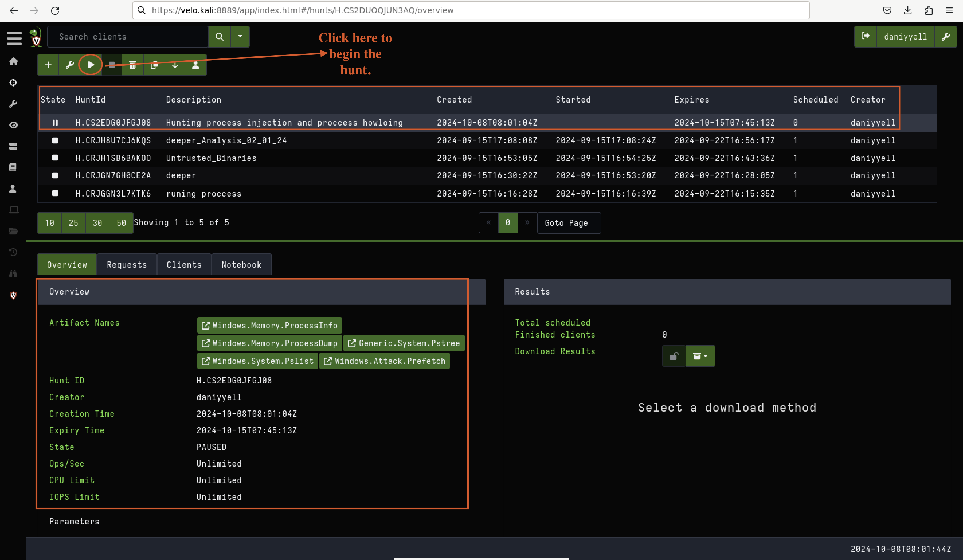This screenshot has height=560, width=963.
Task: Select hunt row H.CS2EDG0JFGJ08
Action: [x=487, y=123]
